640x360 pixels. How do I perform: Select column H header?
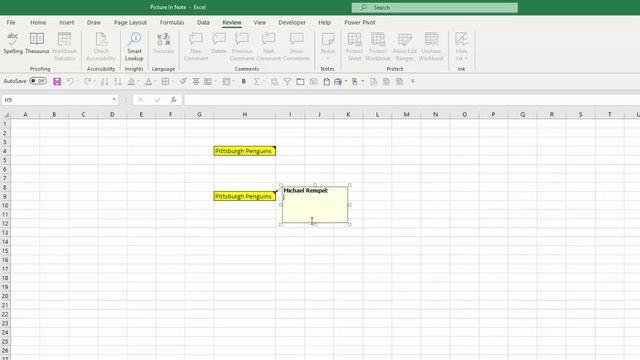coord(244,115)
